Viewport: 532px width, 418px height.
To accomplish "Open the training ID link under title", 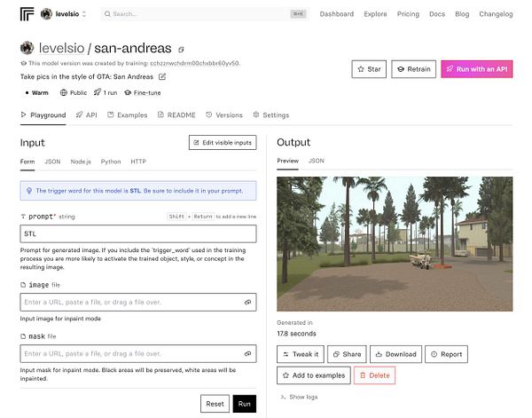I will (195, 63).
